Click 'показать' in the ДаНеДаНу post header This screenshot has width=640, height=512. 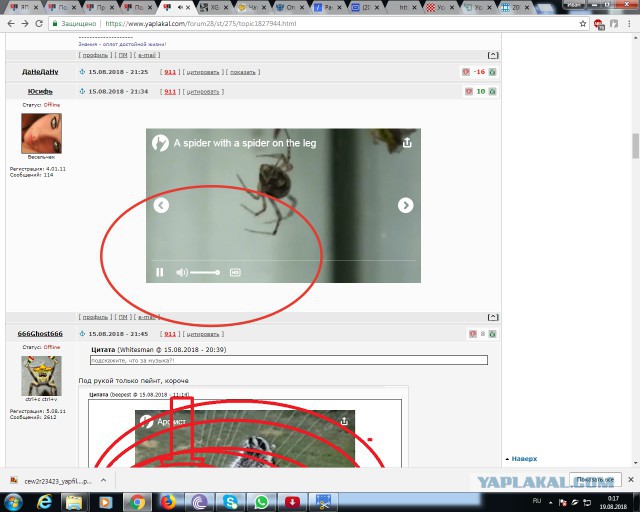point(243,72)
